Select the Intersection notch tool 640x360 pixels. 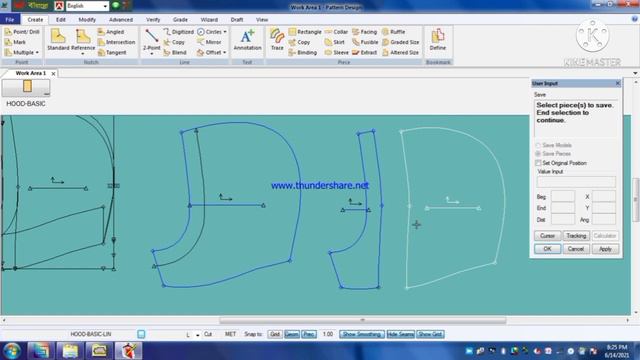pos(116,42)
